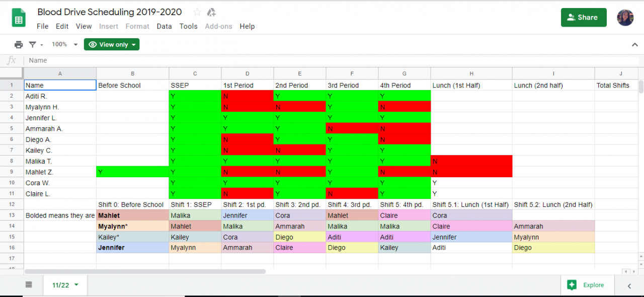Expand the filter views dropdown arrow

42,45
